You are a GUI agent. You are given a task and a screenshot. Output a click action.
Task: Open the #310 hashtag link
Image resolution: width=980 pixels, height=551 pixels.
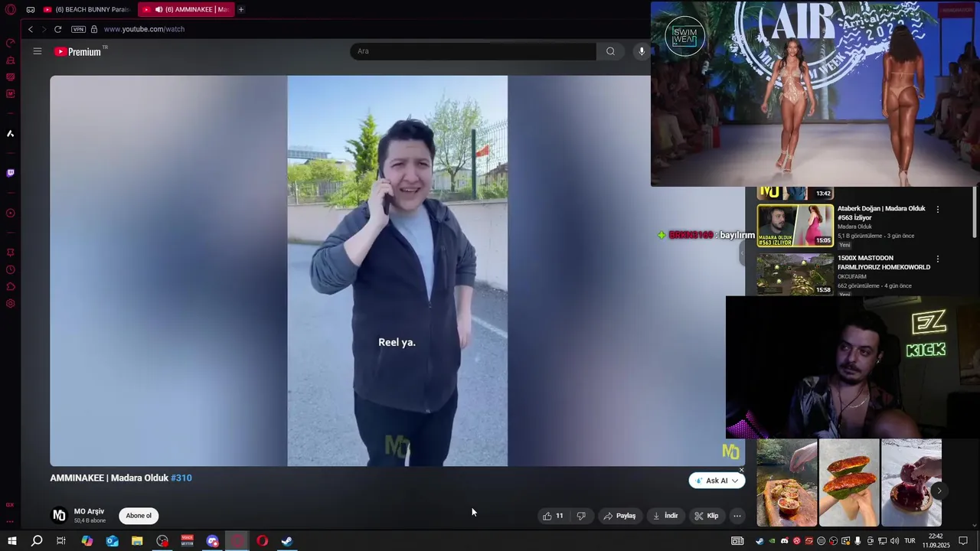click(x=181, y=478)
